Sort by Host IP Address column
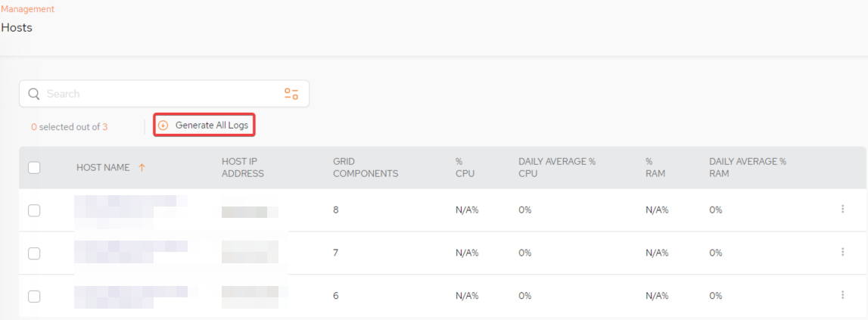Viewport: 868px width, 320px height. coord(243,167)
